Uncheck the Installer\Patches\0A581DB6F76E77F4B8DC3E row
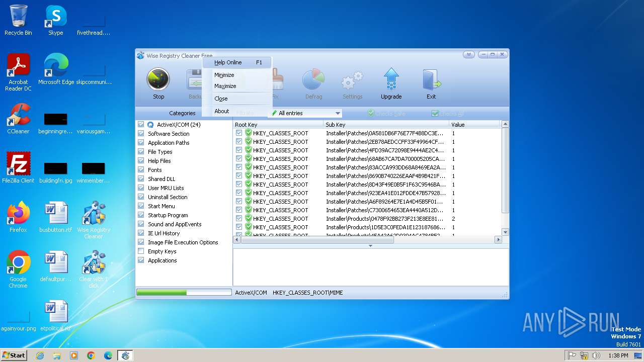 click(x=239, y=133)
